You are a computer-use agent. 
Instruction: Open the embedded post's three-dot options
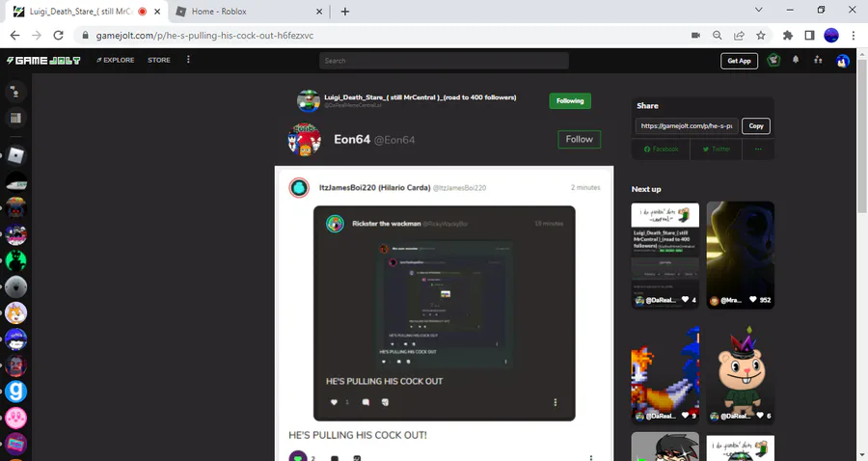[x=556, y=402]
